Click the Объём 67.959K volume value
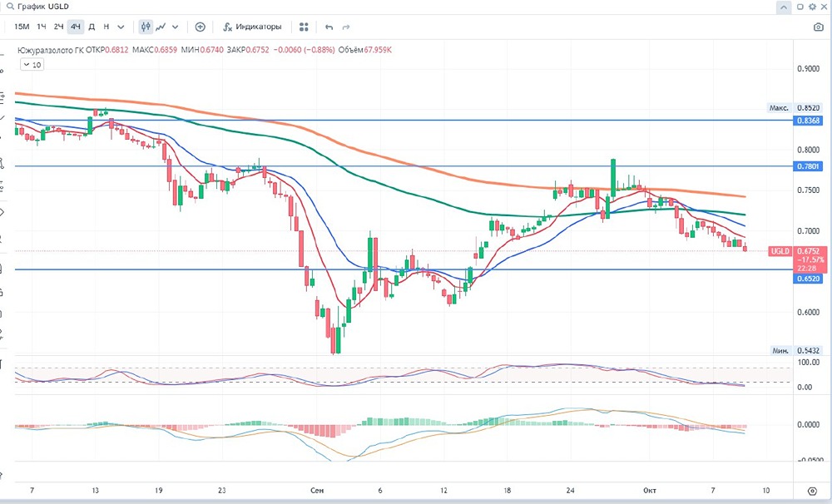 click(x=365, y=50)
